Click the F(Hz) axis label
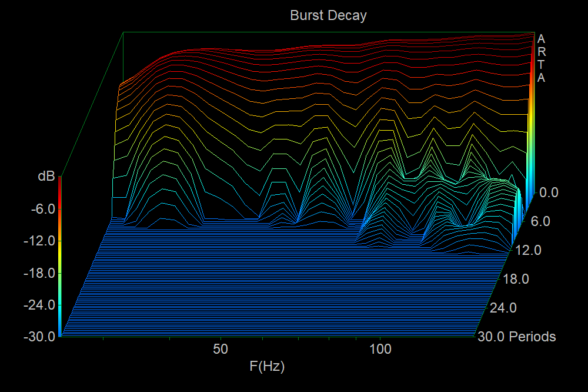588x392 pixels. click(x=267, y=367)
